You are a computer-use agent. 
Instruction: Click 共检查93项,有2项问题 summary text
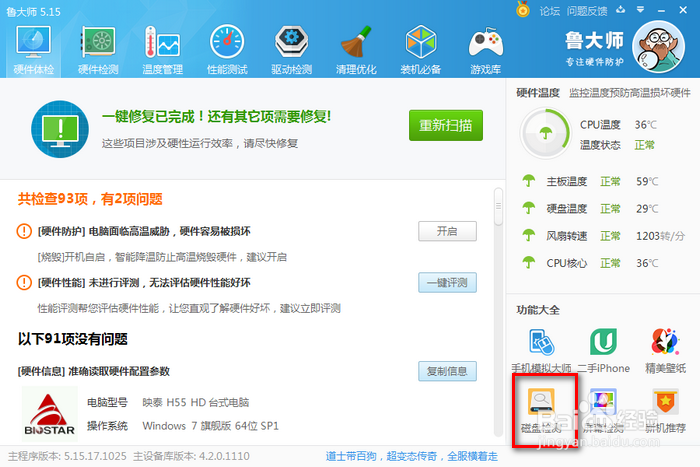[90, 199]
